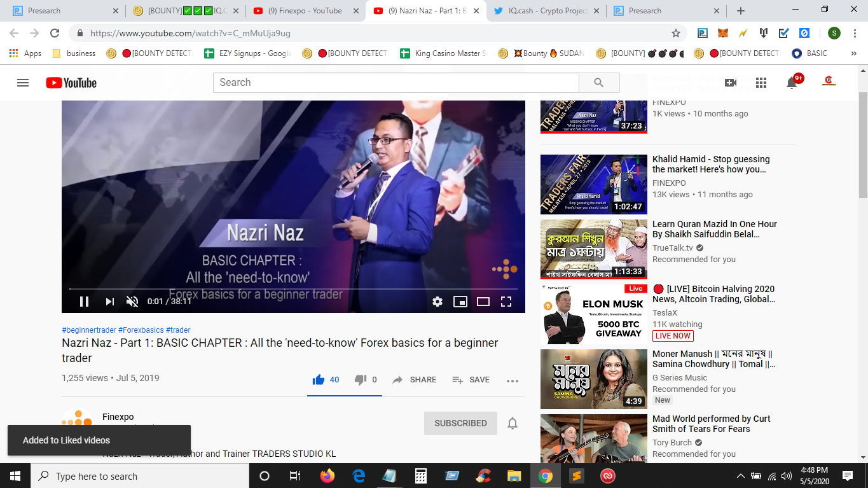Screen dimensions: 868x488
Task: Open Khalid Hamid video thumbnail
Action: (x=594, y=185)
